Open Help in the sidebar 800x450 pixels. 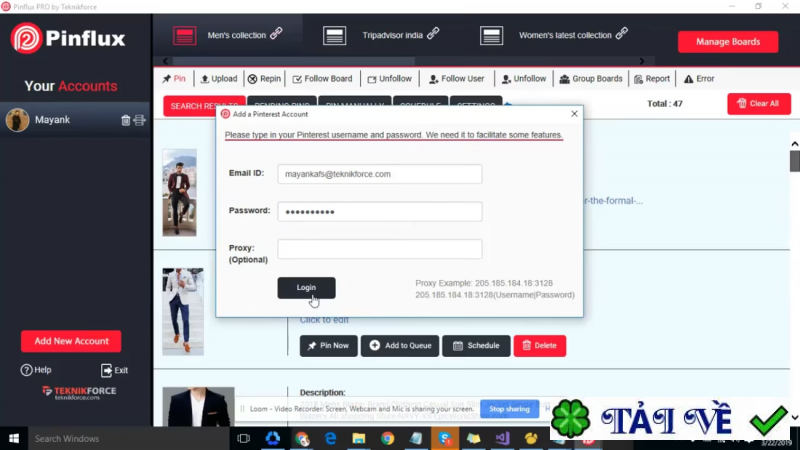[36, 370]
